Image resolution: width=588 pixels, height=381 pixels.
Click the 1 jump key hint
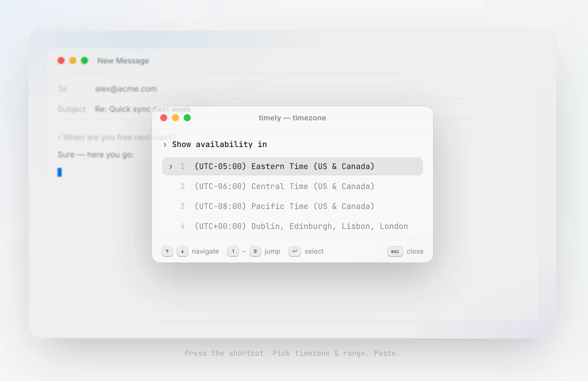pos(233,251)
